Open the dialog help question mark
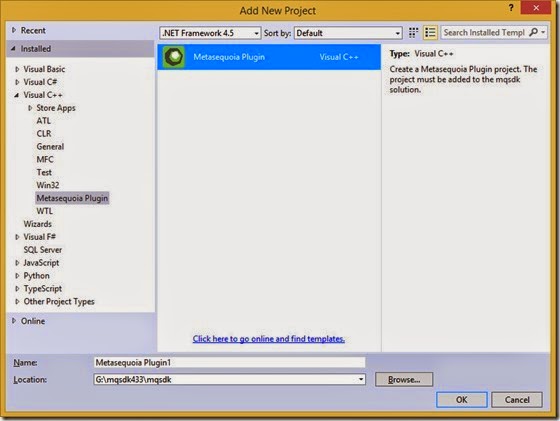 pos(511,8)
